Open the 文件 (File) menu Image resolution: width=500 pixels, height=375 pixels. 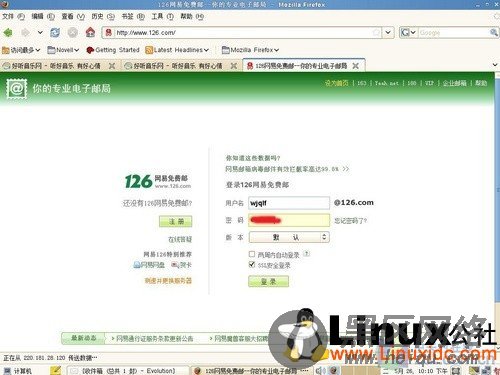click(13, 16)
